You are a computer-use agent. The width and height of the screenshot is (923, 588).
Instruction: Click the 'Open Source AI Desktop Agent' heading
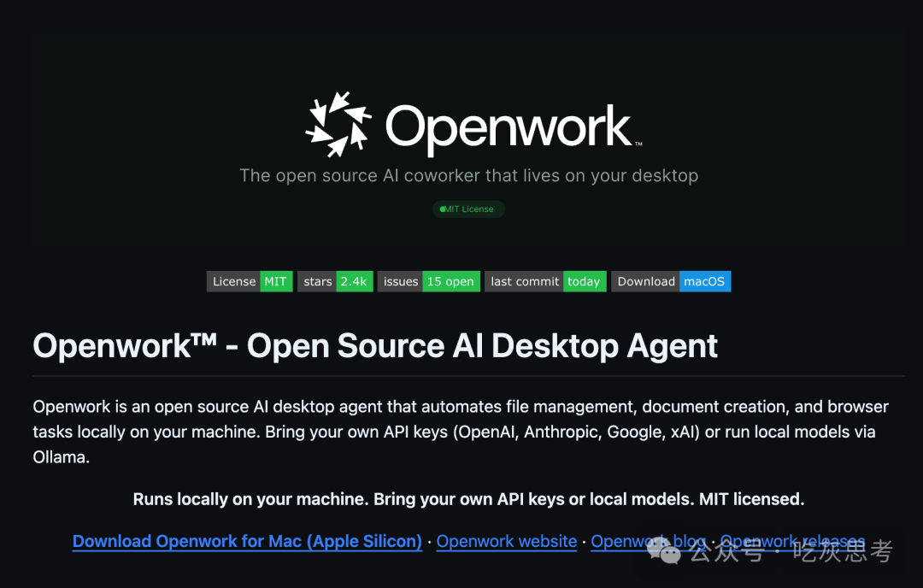pos(375,345)
